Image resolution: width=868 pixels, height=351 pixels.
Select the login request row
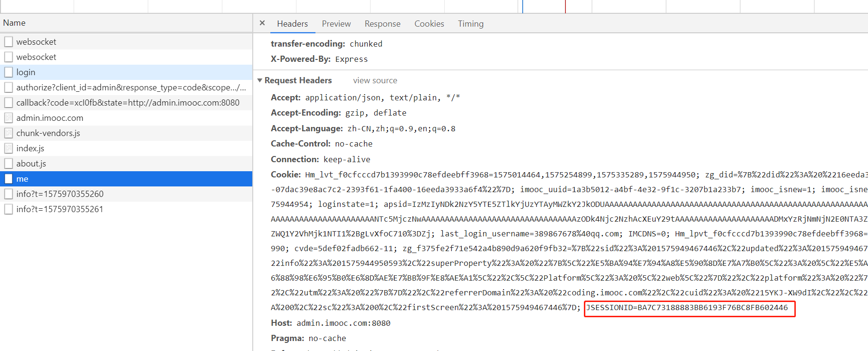126,72
